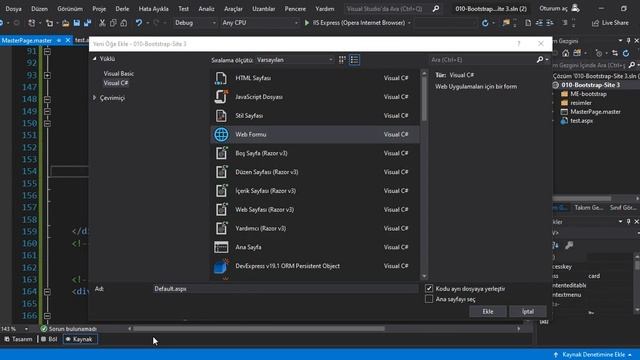This screenshot has width=640, height=360.
Task: Toggle outlining box at line 150
Action: click(47, 123)
